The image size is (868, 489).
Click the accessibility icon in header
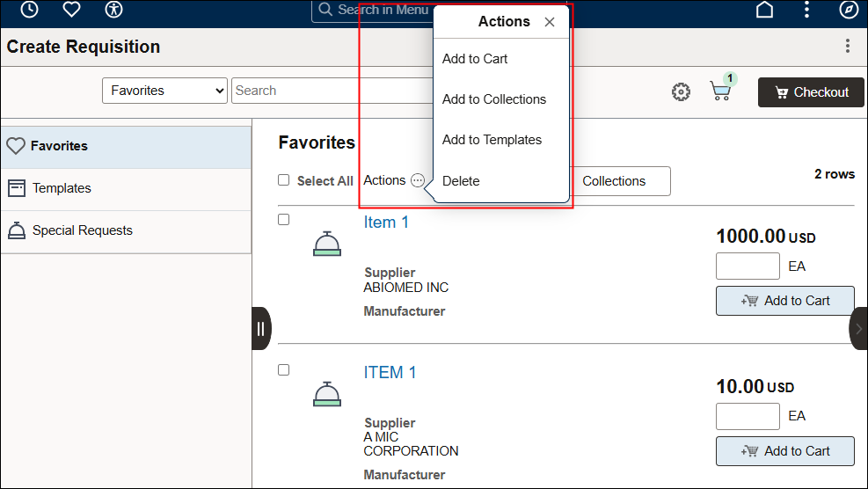tap(114, 10)
